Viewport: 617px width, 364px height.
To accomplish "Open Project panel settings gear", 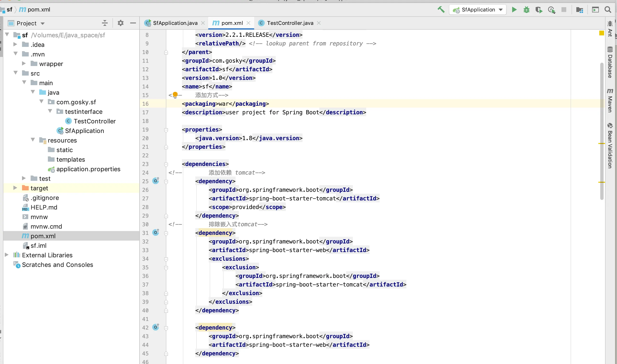I will [120, 23].
